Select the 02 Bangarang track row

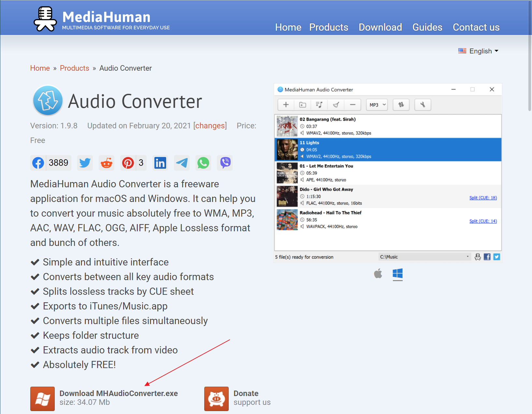tap(388, 126)
